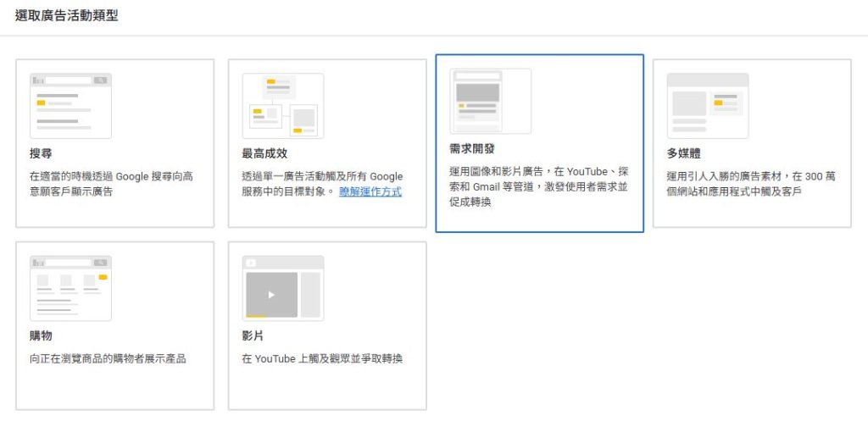The height and width of the screenshot is (421, 868).
Task: Click the 需求開發 description mentioning Gmail
Action: 539,187
